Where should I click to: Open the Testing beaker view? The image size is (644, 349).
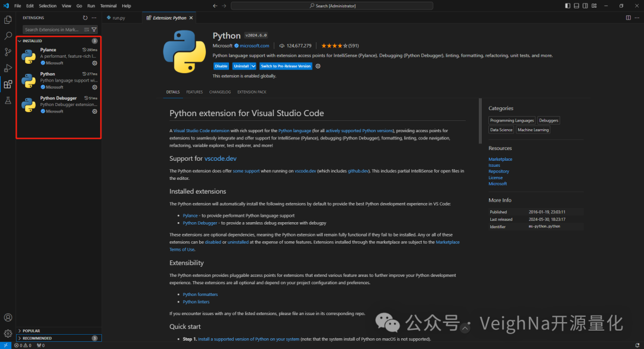pyautogui.click(x=8, y=101)
